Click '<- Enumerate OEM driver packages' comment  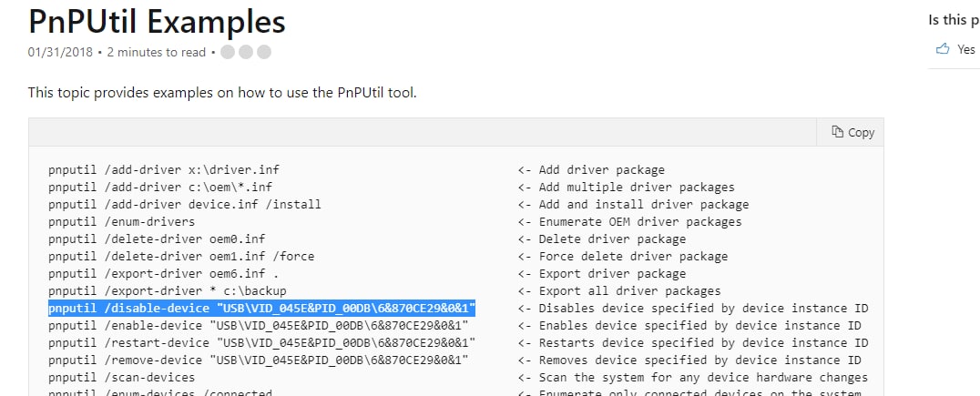click(629, 222)
